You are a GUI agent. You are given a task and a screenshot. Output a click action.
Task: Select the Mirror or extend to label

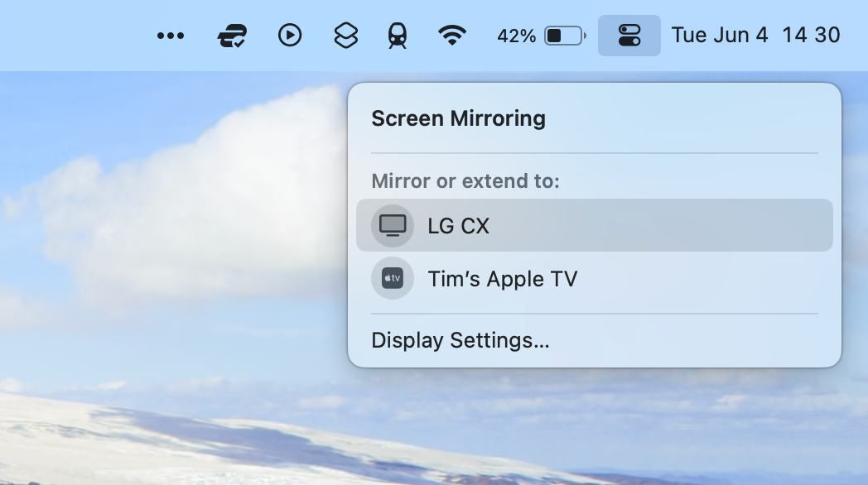[x=465, y=180]
